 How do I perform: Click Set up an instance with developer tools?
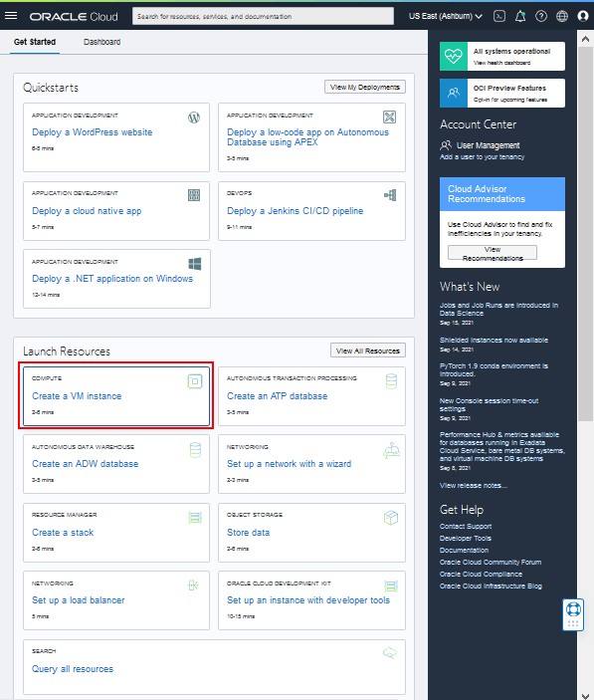[x=308, y=600]
